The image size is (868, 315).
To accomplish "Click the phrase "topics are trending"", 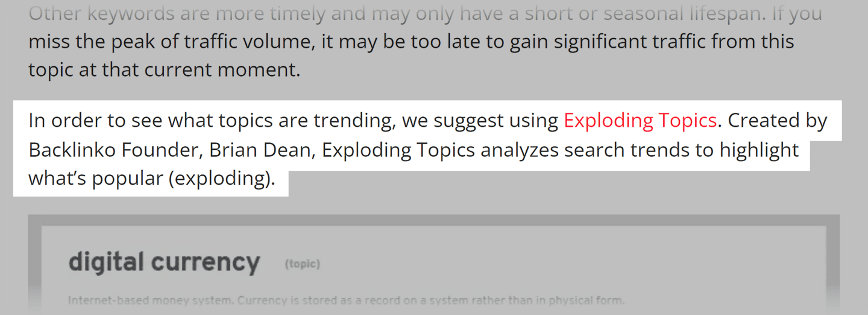I will [x=280, y=121].
